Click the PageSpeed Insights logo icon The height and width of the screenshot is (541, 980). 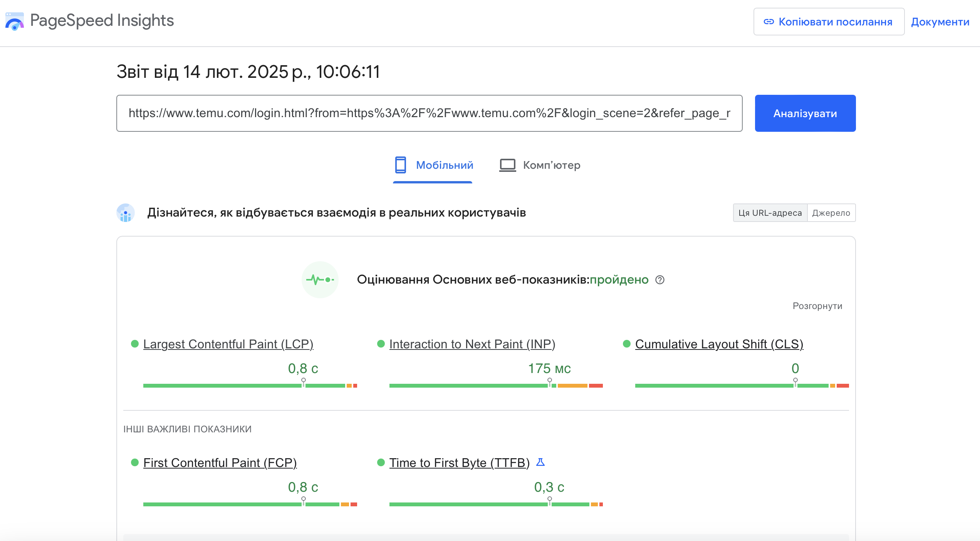click(x=15, y=22)
